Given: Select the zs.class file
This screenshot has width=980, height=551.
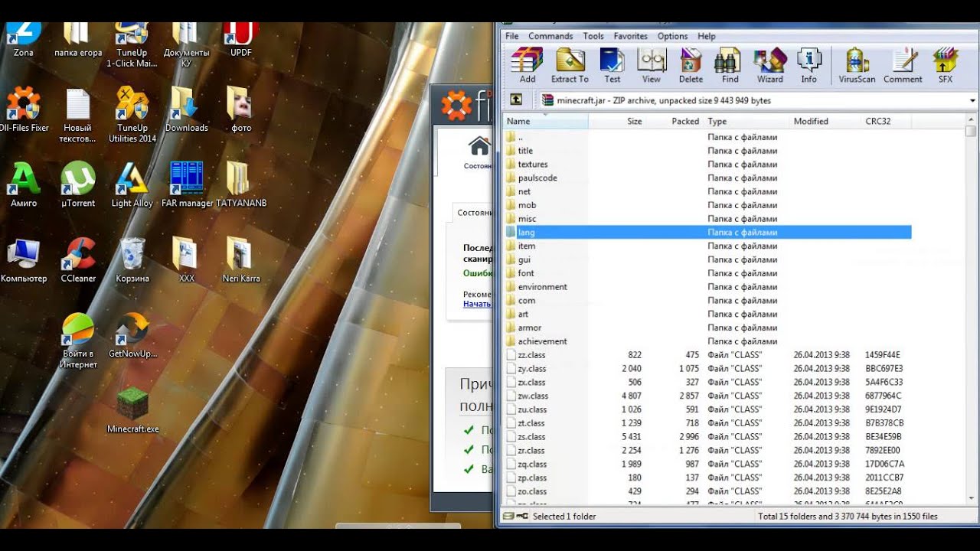Looking at the screenshot, I should [x=707, y=437].
